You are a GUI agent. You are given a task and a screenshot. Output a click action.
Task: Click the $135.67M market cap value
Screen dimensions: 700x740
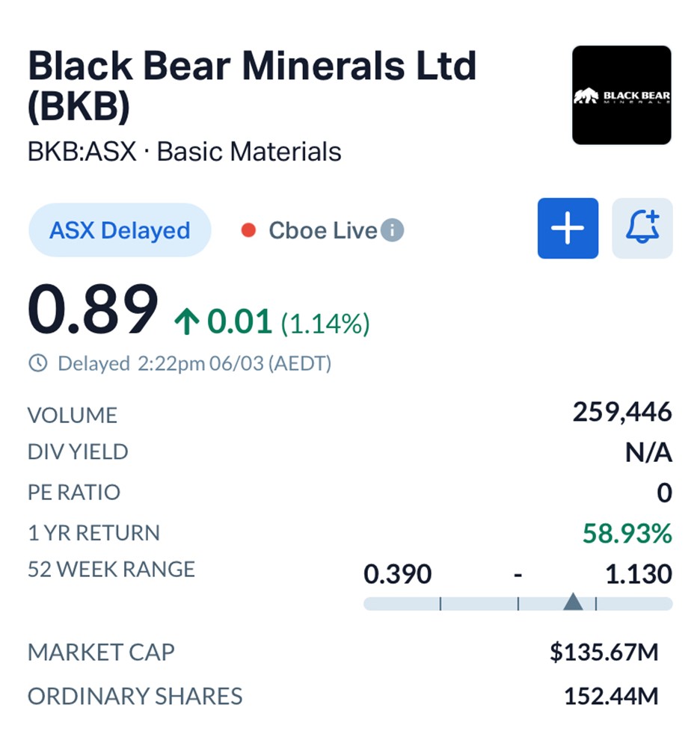[x=604, y=652]
